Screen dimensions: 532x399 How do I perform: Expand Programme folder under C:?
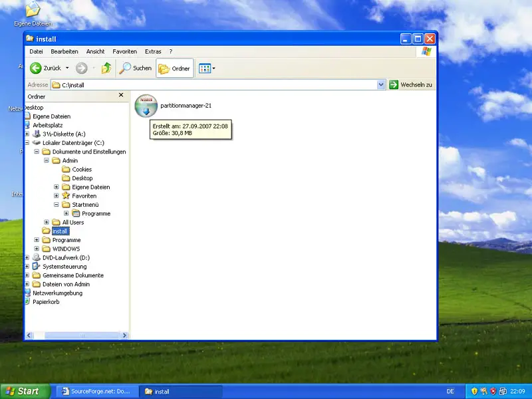coord(37,240)
